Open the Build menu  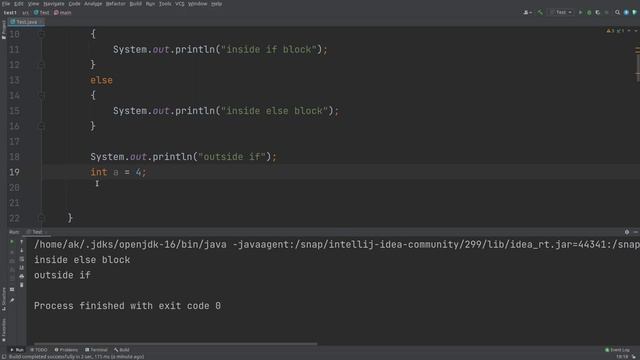pyautogui.click(x=136, y=4)
